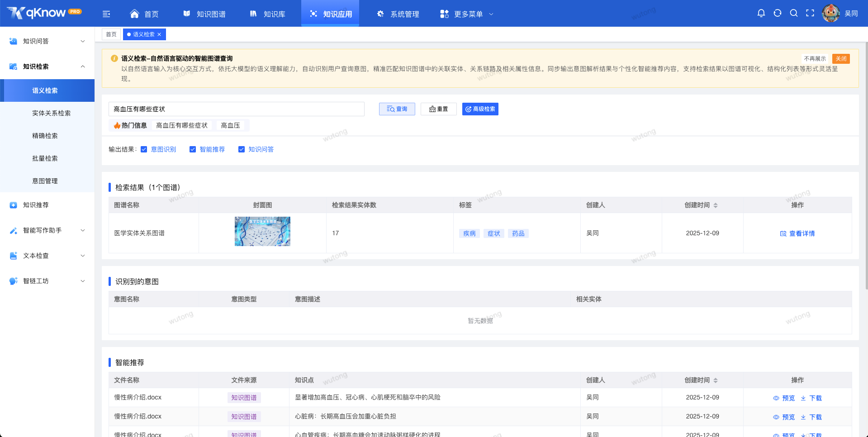Click the 重置 reset button

click(x=438, y=109)
